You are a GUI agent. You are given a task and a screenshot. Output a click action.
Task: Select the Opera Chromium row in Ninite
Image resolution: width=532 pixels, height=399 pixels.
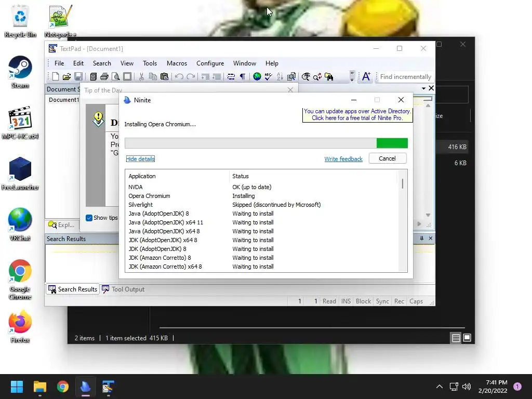point(261,196)
